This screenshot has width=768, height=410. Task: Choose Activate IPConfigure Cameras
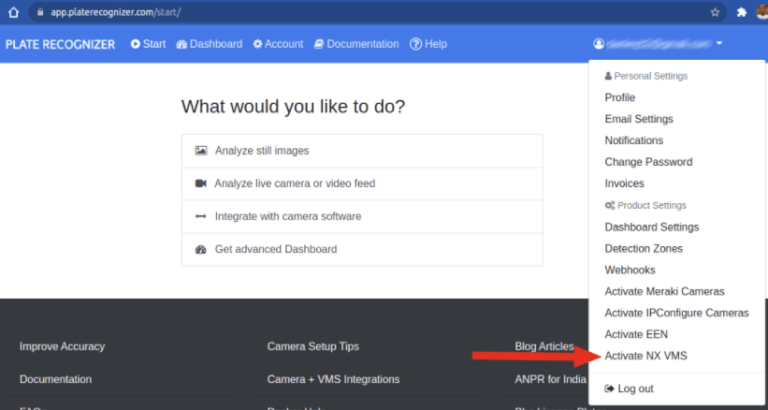(676, 313)
